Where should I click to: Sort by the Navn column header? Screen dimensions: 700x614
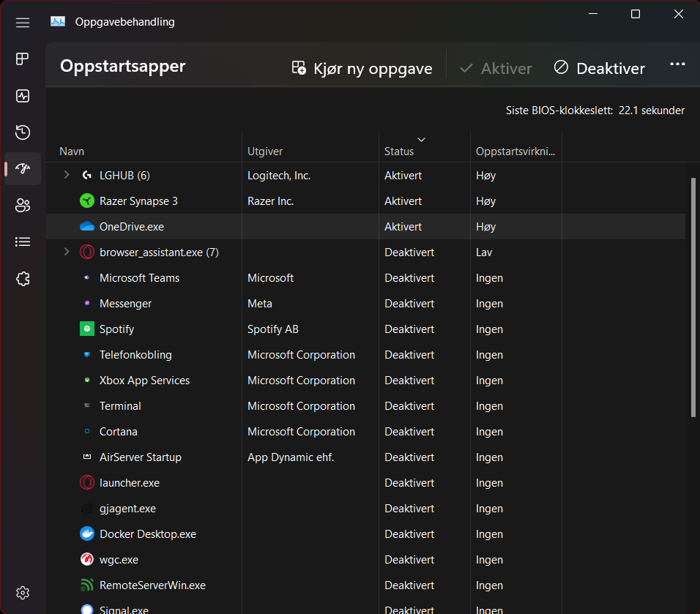(x=72, y=151)
